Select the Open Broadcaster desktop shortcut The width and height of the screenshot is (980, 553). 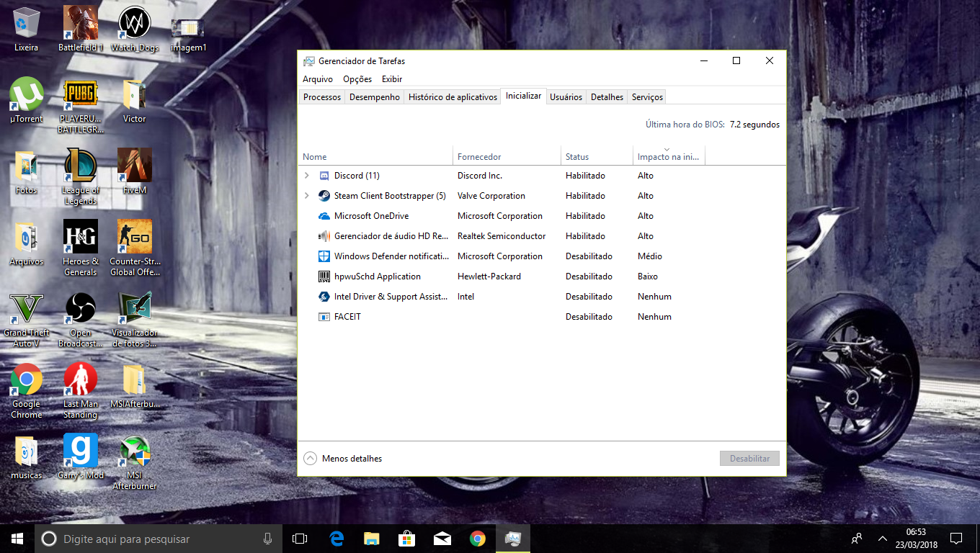[x=81, y=319]
